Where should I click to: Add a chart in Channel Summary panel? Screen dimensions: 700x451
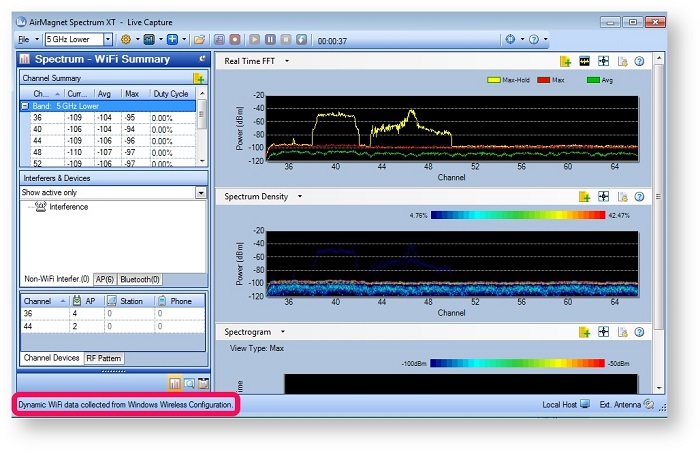199,77
